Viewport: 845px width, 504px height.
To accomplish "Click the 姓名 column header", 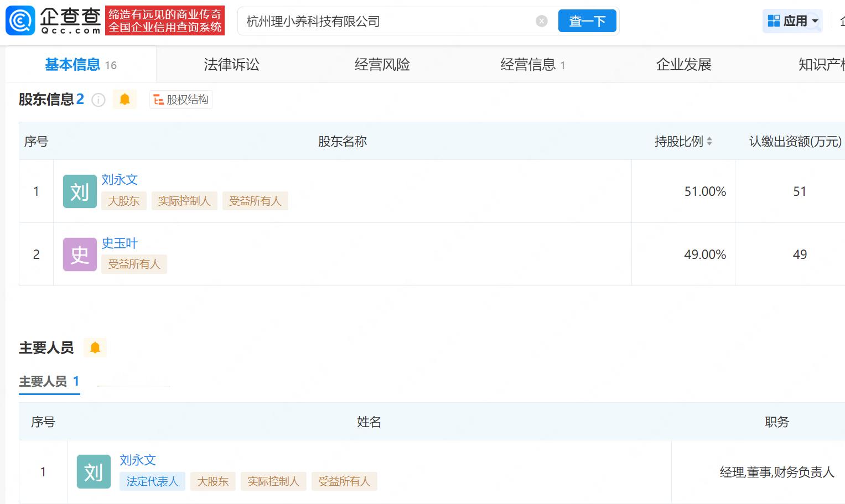I will pyautogui.click(x=369, y=422).
